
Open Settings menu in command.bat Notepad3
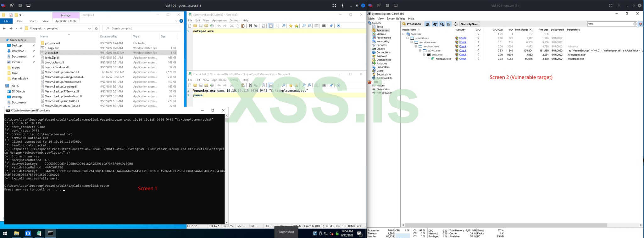235,20
